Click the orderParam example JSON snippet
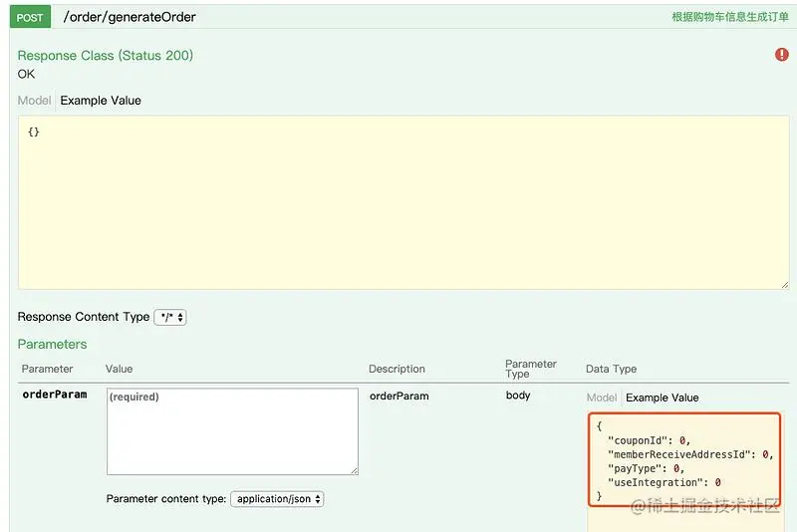Viewport: 797px width, 532px height. (x=684, y=460)
